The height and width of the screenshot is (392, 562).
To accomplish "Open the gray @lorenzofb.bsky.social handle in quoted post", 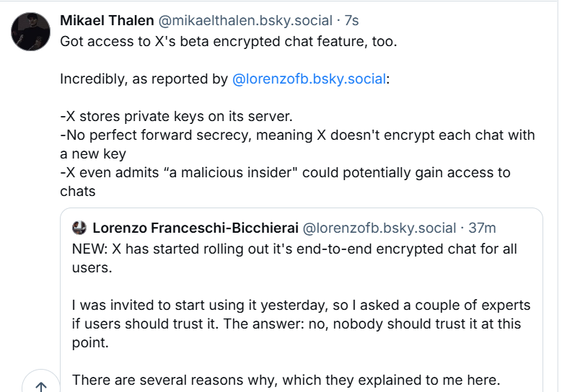I will [x=379, y=228].
